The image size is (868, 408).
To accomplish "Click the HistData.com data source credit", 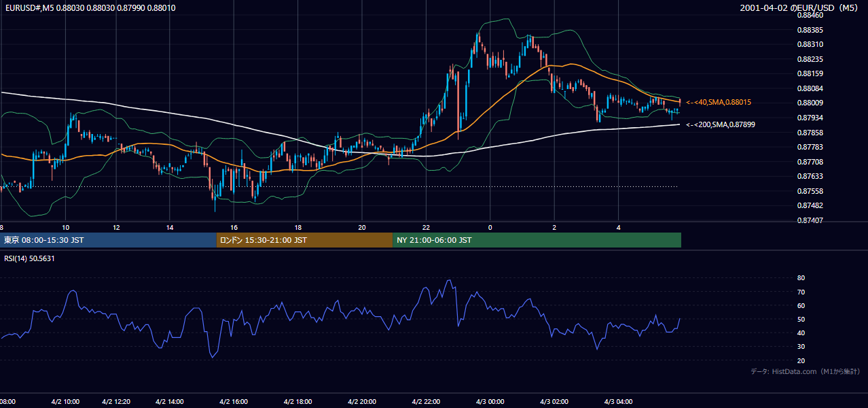I will click(x=806, y=371).
